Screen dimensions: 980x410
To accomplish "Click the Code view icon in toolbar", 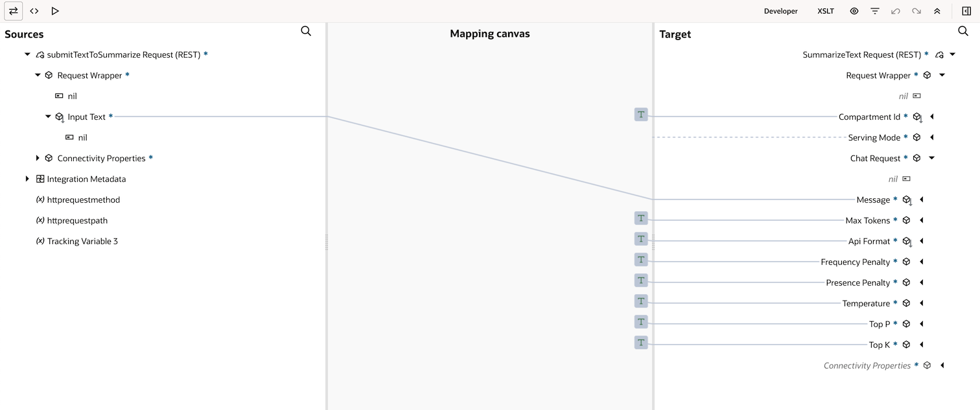I will [34, 11].
